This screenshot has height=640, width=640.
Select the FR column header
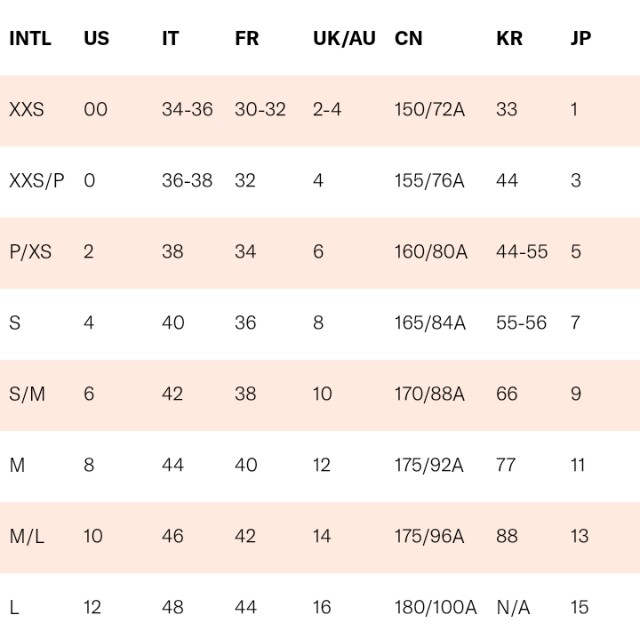pos(247,38)
